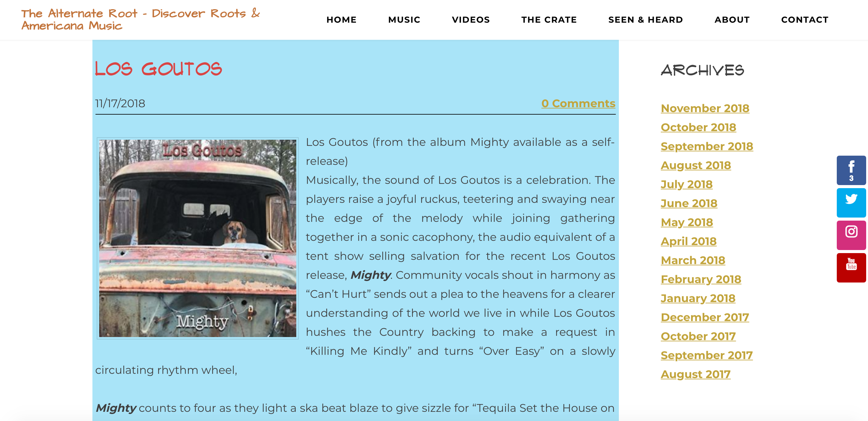The image size is (868, 421).
Task: Open the August 2017 archive link
Action: coord(695,374)
